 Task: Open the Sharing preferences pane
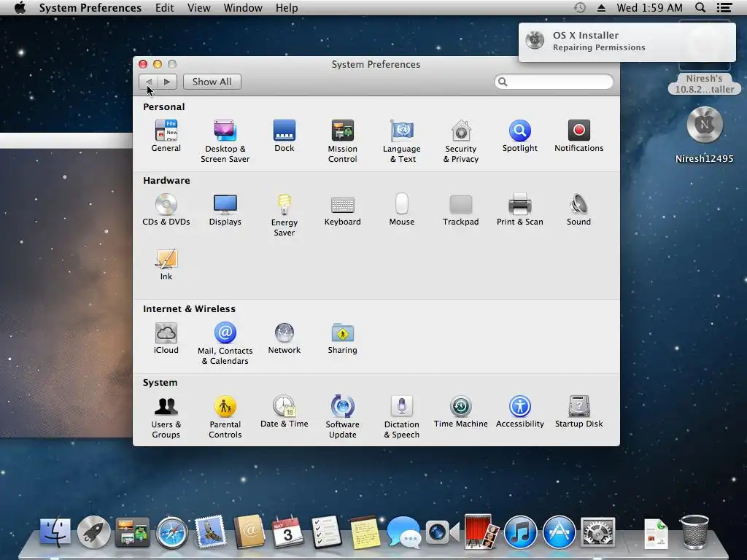(x=343, y=338)
